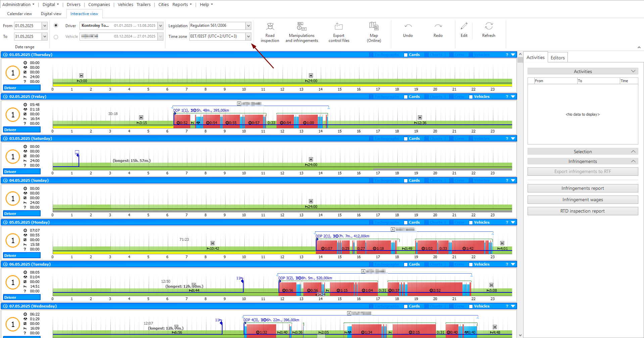Open the From date picker dropdown
Viewport: 644px width, 338px height.
click(x=45, y=26)
